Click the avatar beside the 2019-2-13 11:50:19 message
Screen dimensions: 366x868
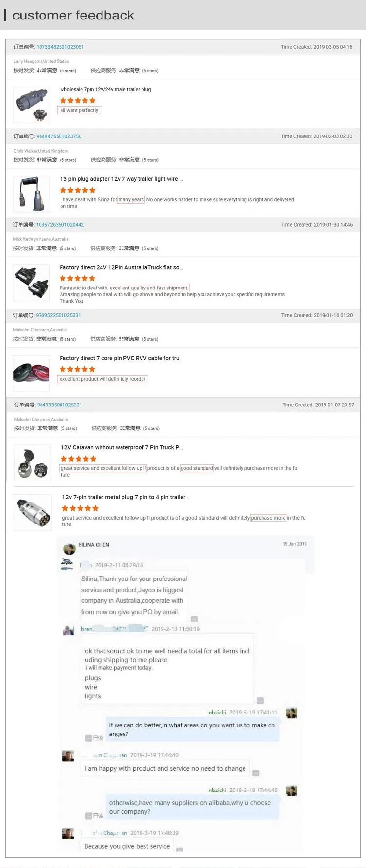(x=69, y=630)
